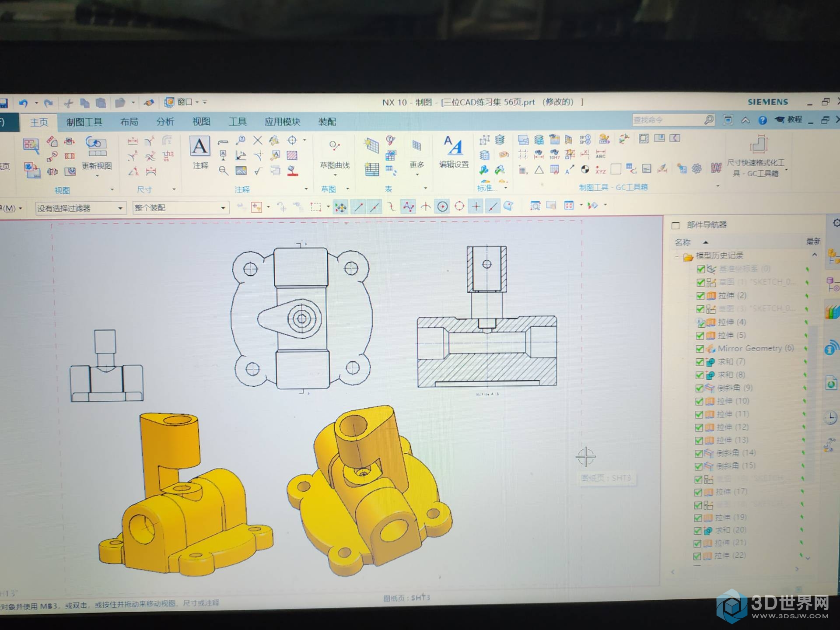Click the 最新 column header

coord(813,241)
